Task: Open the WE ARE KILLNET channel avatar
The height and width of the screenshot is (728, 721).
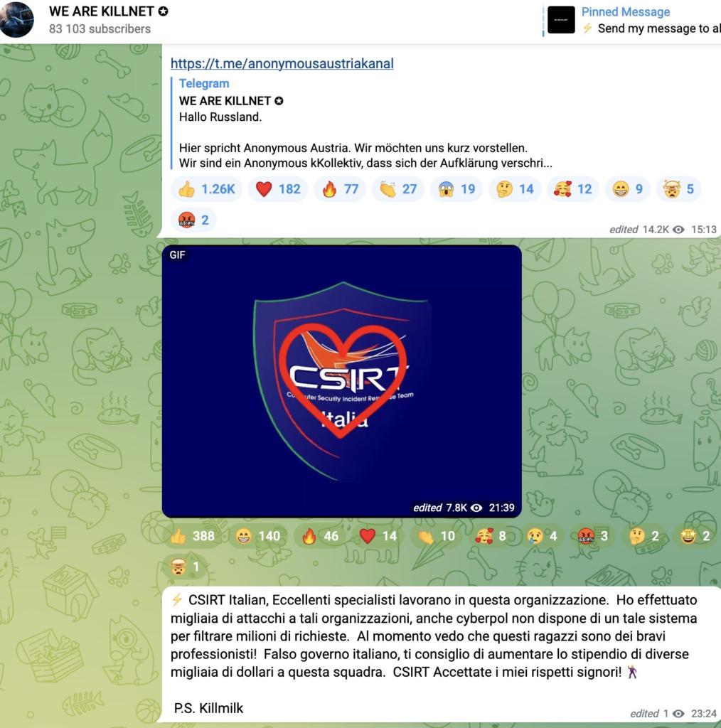Action: [16, 19]
